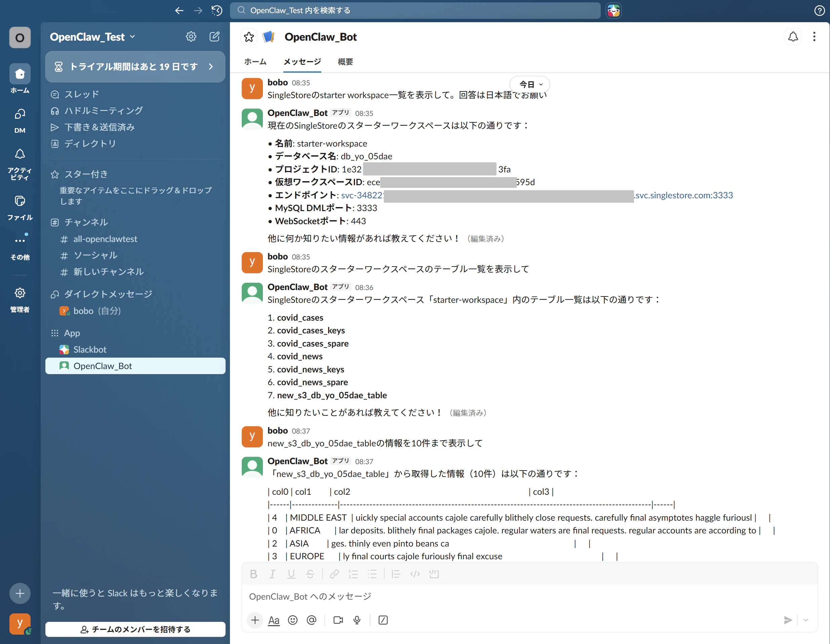Insert a bulleted list in composer
The image size is (830, 644).
click(372, 574)
